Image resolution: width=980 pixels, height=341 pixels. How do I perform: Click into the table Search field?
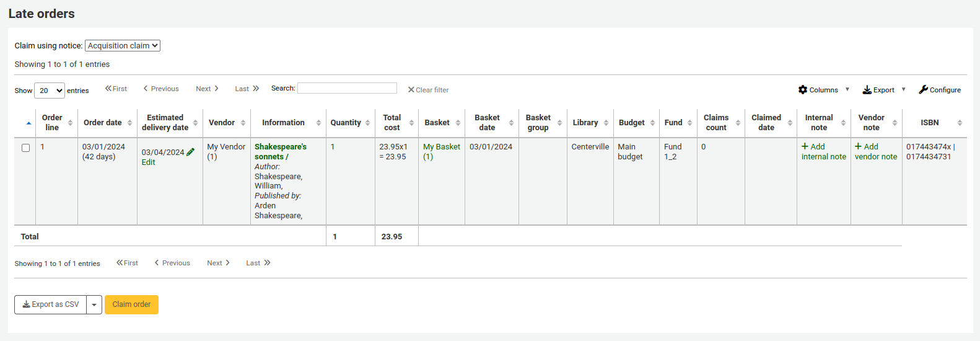point(347,88)
